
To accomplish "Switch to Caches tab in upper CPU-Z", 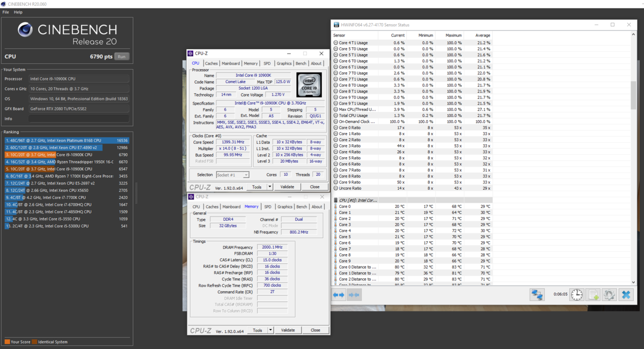I will click(x=211, y=63).
